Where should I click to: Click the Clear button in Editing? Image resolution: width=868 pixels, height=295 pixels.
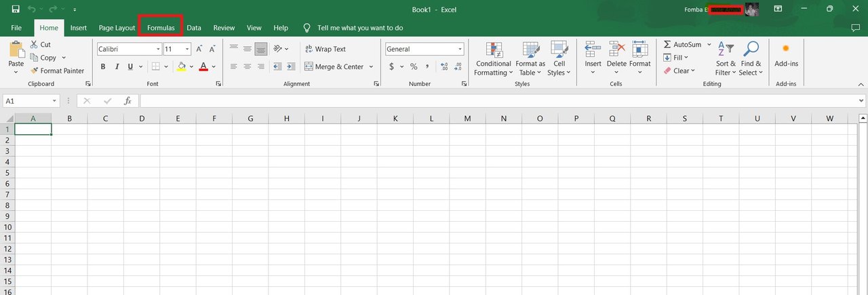[679, 71]
